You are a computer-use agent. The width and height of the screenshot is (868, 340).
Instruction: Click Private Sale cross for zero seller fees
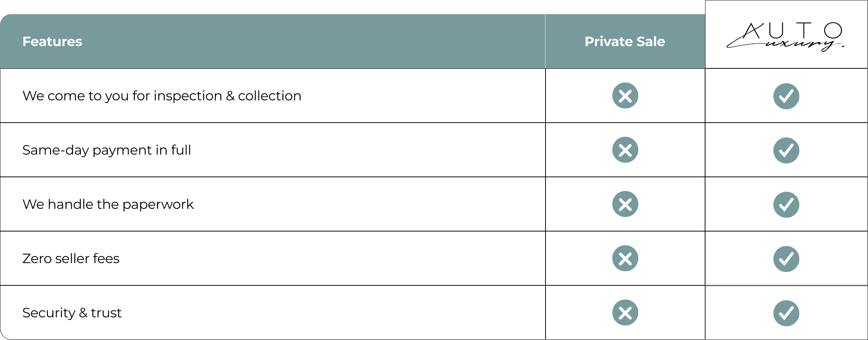tap(625, 259)
